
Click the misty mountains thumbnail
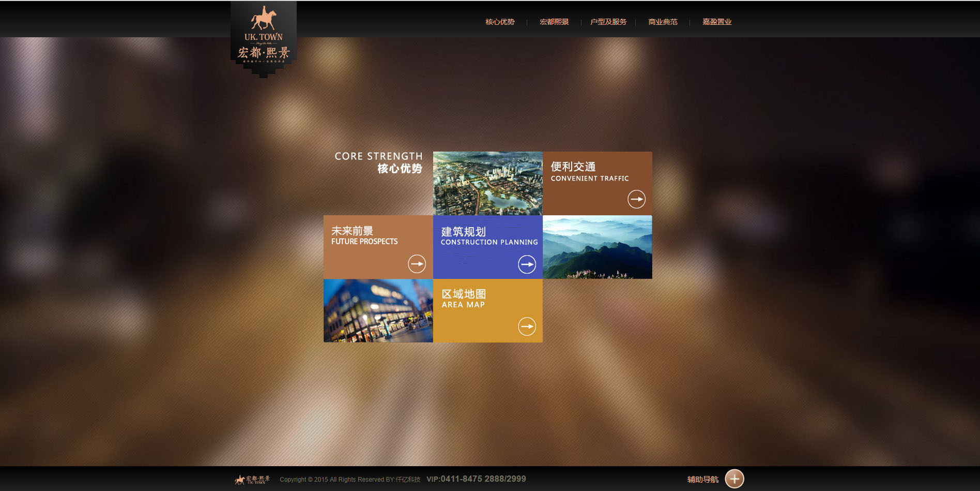pos(597,247)
